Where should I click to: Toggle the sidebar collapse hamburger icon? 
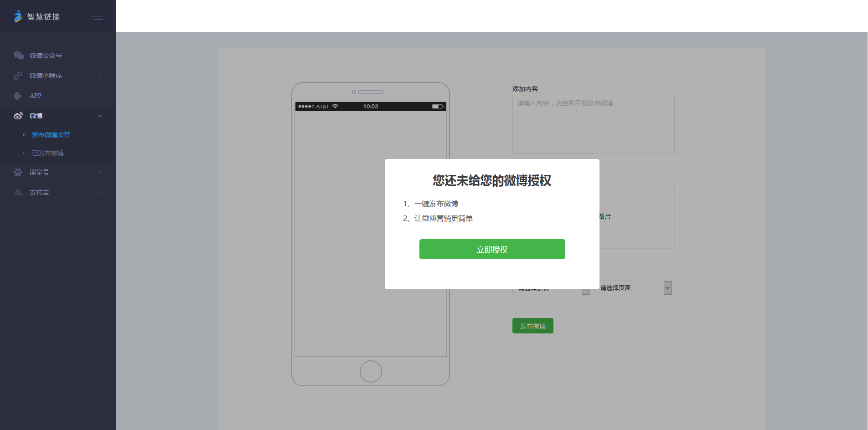[x=97, y=16]
